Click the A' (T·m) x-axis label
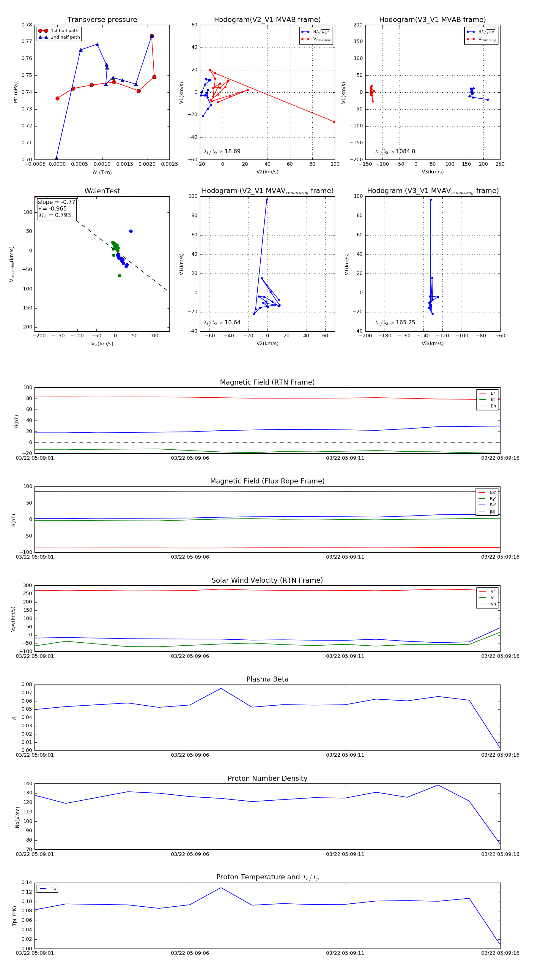This screenshot has height=980, width=535. 102,172
